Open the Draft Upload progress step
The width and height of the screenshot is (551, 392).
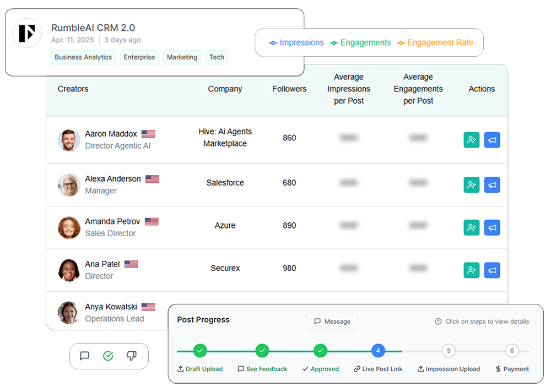tap(200, 351)
